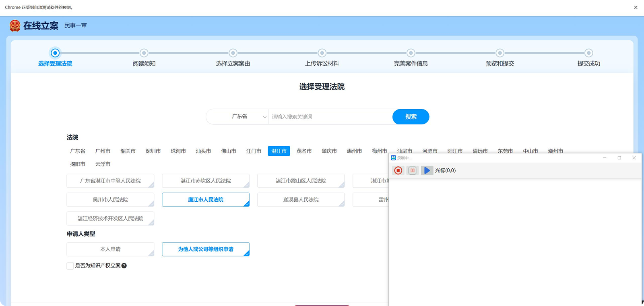This screenshot has height=306, width=644.
Task: Choose 遂溪县人民法院
Action: [301, 200]
